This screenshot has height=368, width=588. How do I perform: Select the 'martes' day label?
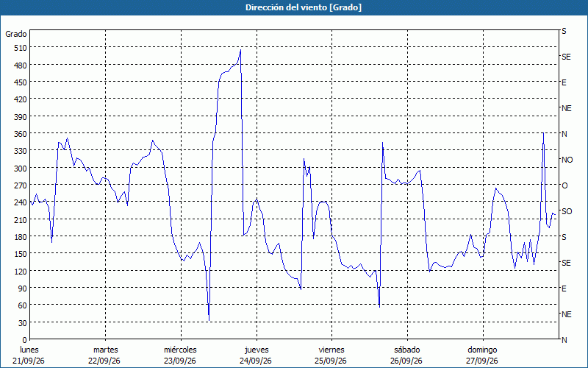pos(105,350)
